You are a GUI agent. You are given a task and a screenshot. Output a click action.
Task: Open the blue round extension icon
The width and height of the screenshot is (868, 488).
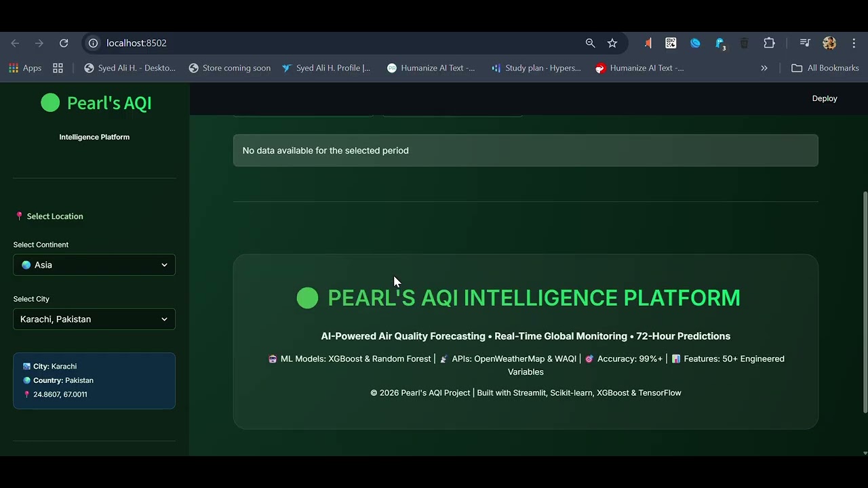click(695, 43)
